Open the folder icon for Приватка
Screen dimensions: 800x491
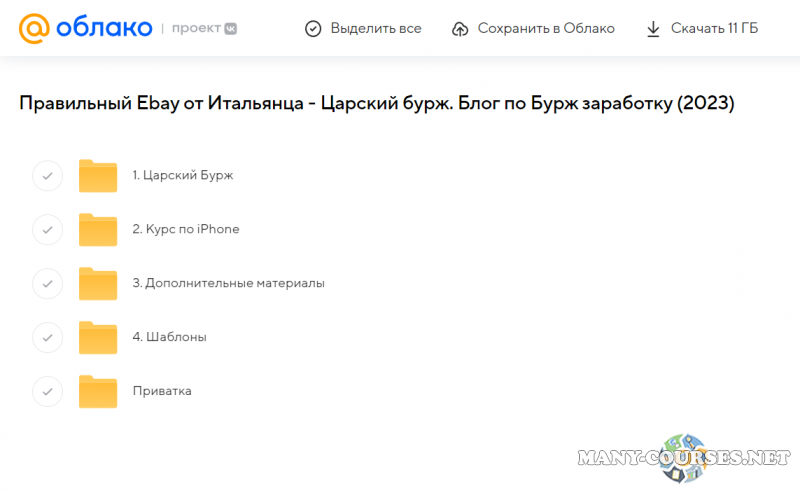[98, 392]
